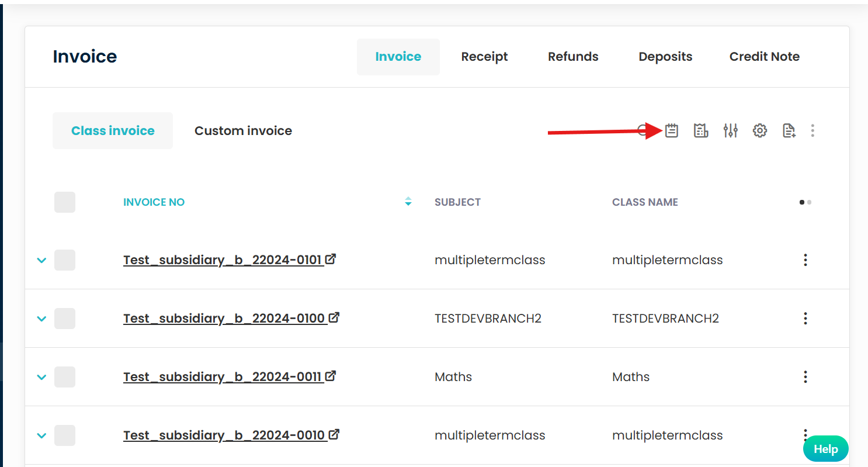Open external link icon of invoice 22024-0100
This screenshot has height=467, width=868.
click(x=334, y=317)
